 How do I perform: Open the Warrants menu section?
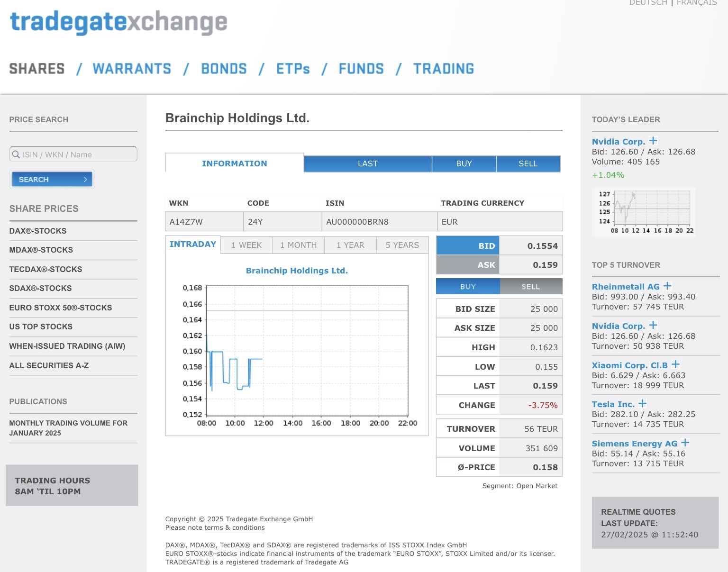(x=132, y=69)
